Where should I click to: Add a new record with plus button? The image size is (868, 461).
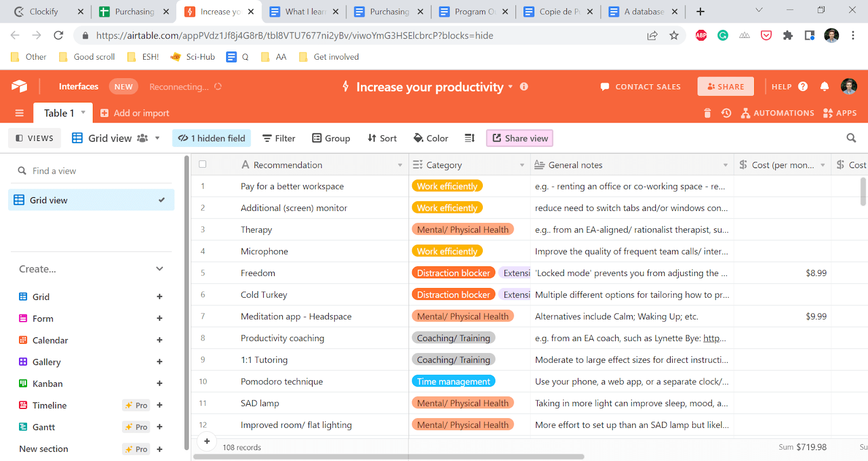[x=207, y=441]
